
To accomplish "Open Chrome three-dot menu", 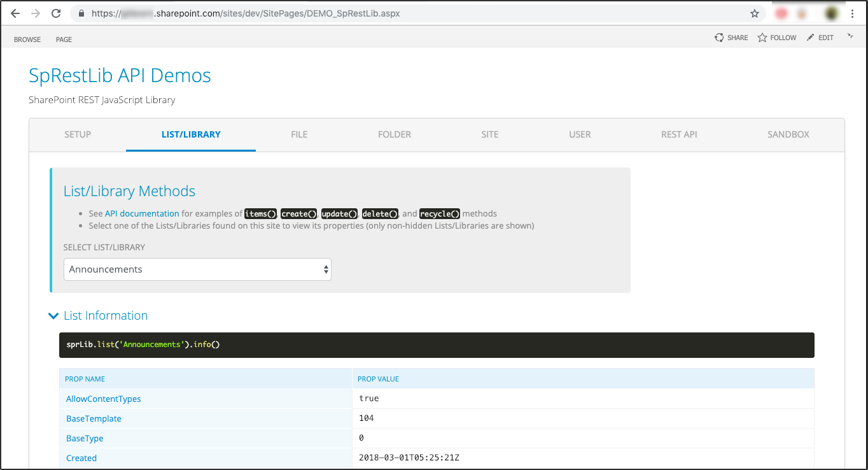I will coord(853,13).
